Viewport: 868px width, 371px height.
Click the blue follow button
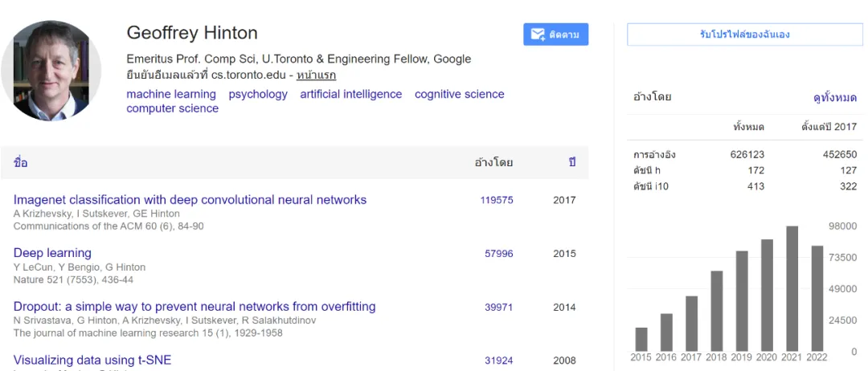click(x=556, y=35)
